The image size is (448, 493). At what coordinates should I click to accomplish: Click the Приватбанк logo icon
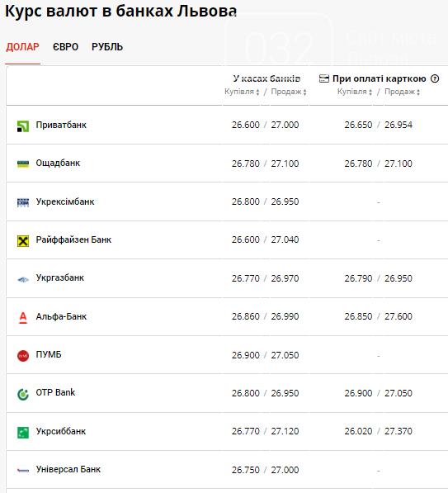[x=23, y=126]
